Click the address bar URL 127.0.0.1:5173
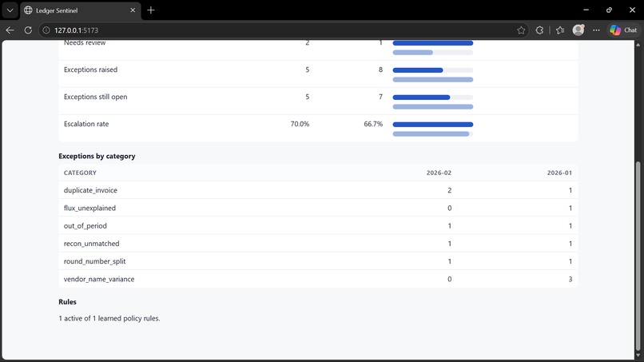This screenshot has width=644, height=362. [x=77, y=30]
